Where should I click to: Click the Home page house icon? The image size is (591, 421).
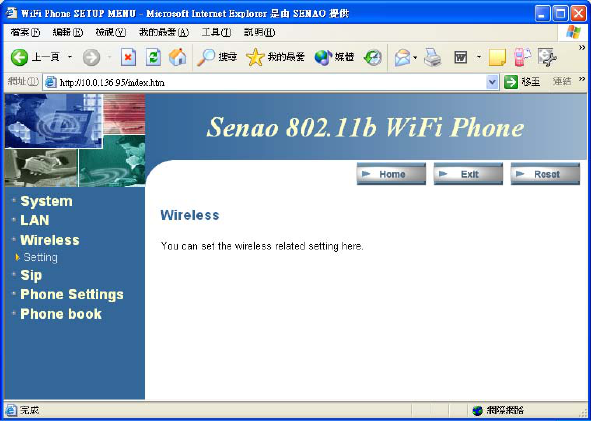point(178,57)
